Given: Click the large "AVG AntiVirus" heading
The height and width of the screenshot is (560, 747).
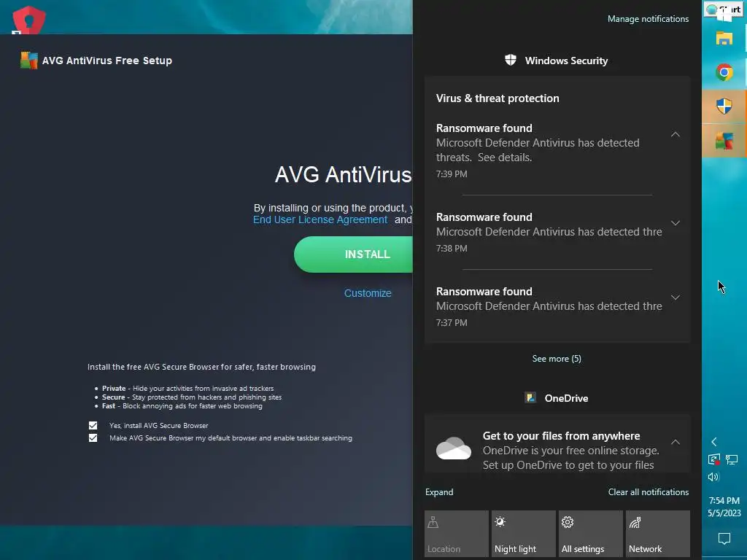Looking at the screenshot, I should pyautogui.click(x=344, y=175).
